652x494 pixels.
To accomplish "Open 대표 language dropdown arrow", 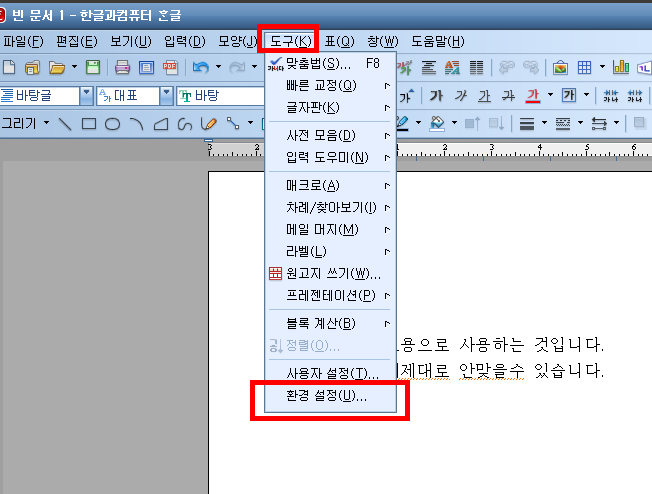I will [x=166, y=96].
